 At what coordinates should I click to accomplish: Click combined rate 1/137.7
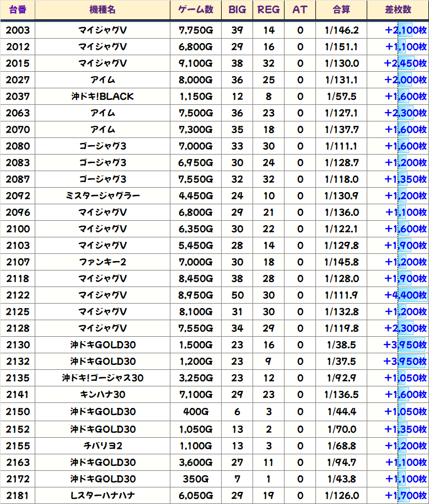pyautogui.click(x=341, y=130)
